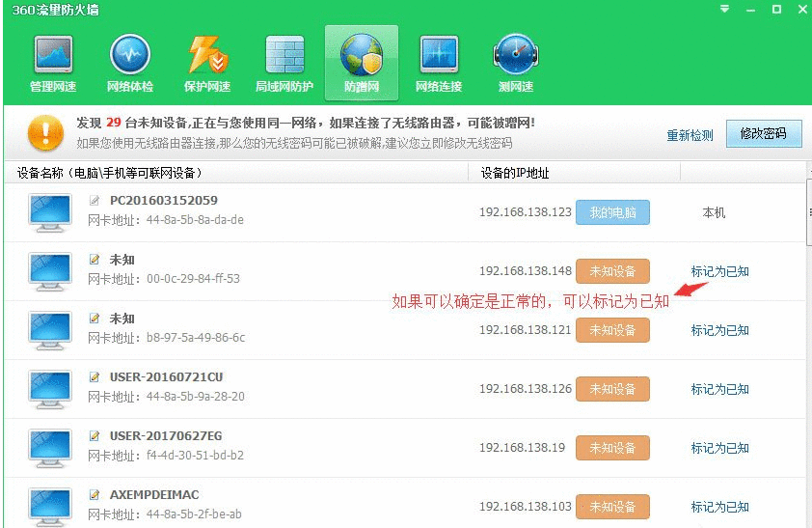Edit name icon for PC201603152059
The image size is (812, 528).
click(95, 201)
